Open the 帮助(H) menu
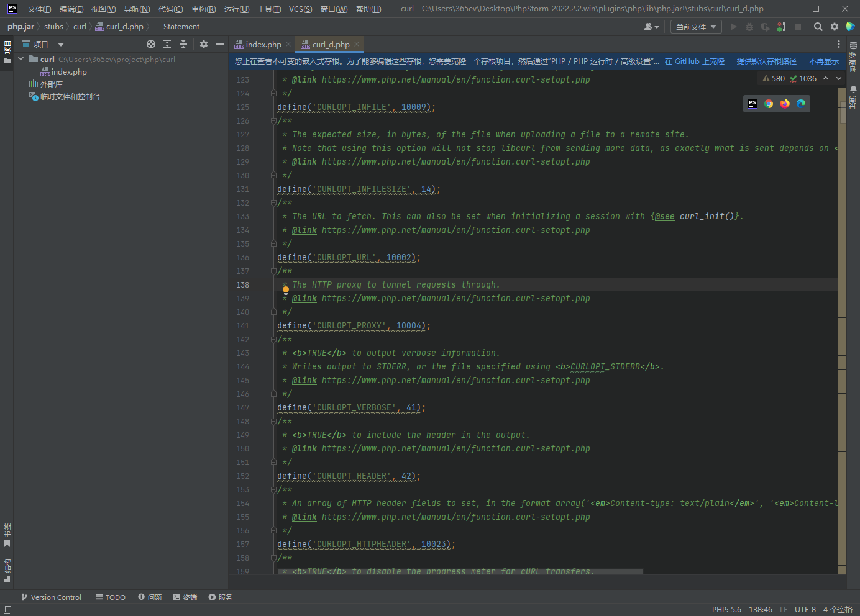This screenshot has height=616, width=860. pyautogui.click(x=368, y=9)
